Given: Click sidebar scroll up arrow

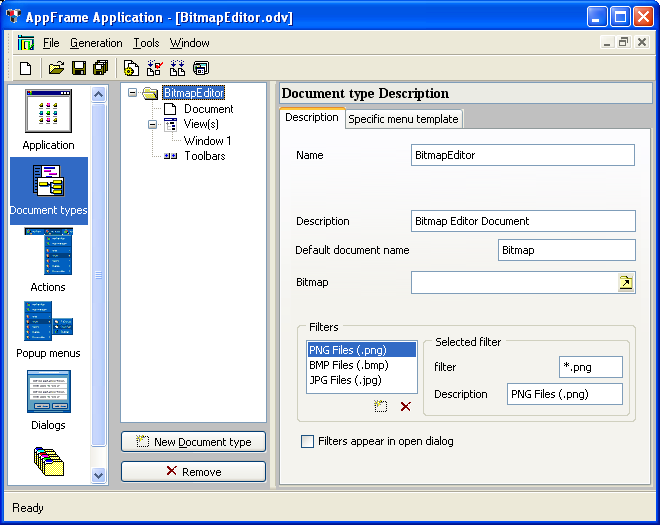Looking at the screenshot, I should click(x=98, y=94).
